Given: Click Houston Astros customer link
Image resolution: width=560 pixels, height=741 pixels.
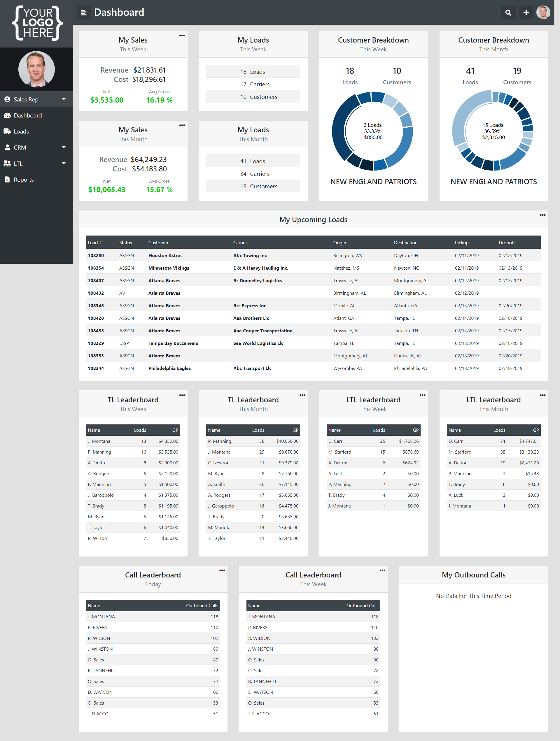Looking at the screenshot, I should tap(165, 255).
